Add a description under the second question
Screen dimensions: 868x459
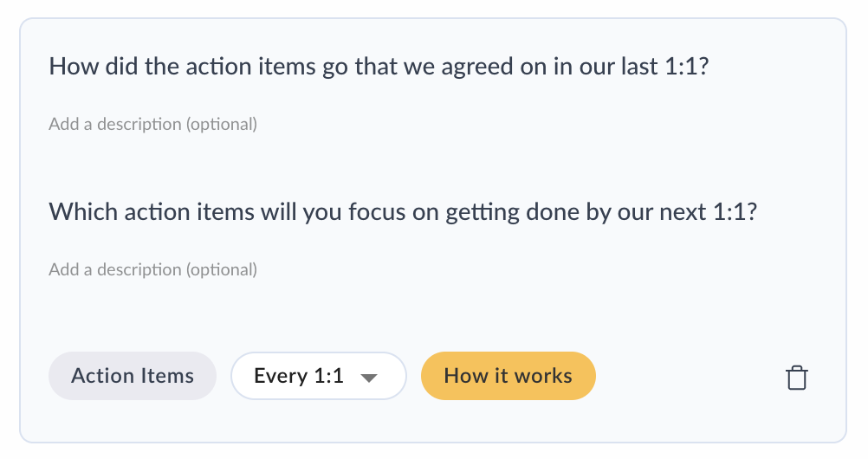pyautogui.click(x=153, y=269)
